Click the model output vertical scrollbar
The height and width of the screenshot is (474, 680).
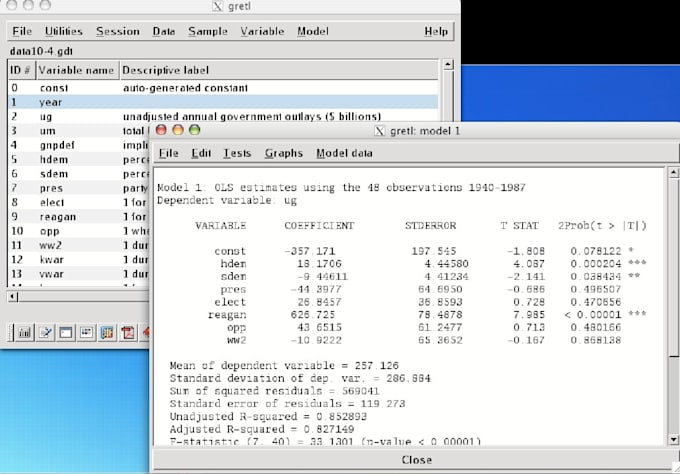click(x=672, y=300)
